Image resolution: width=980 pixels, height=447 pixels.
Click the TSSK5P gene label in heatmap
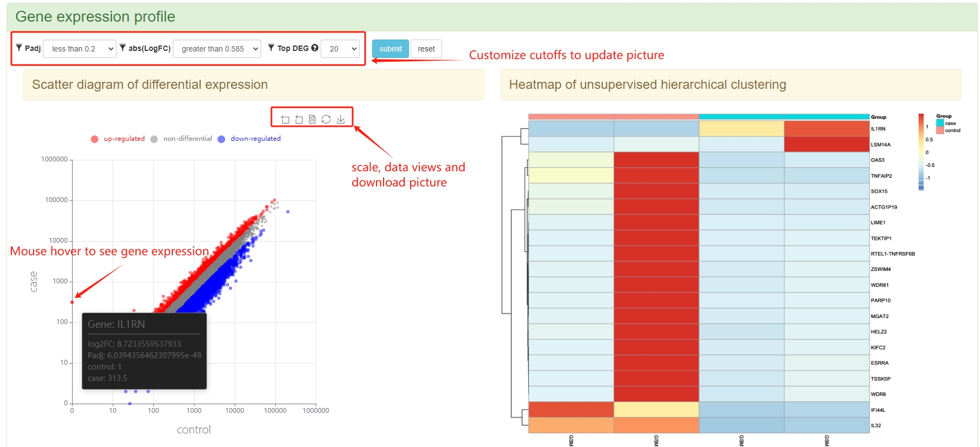click(881, 379)
